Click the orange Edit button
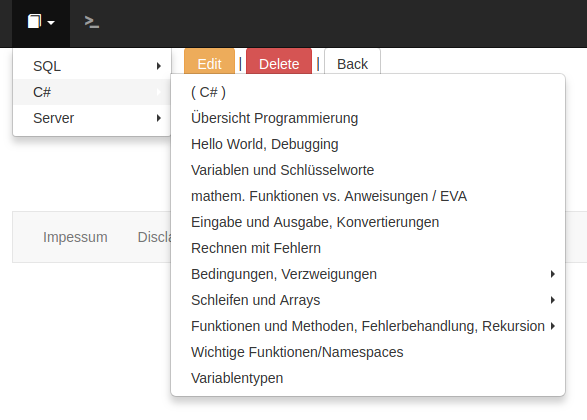Image resolution: width=587 pixels, height=420 pixels. coord(209,62)
